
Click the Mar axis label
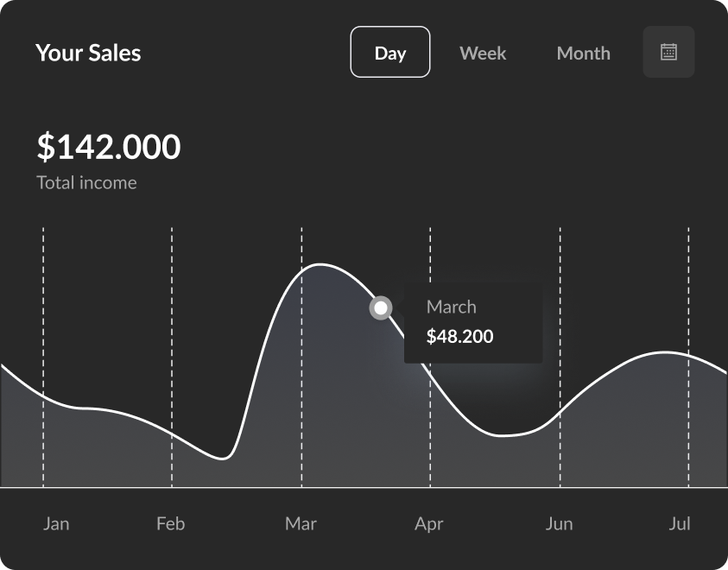point(301,523)
